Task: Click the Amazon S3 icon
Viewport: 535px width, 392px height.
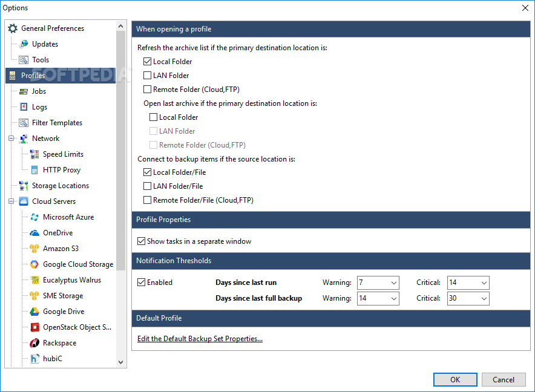Action: pos(34,249)
